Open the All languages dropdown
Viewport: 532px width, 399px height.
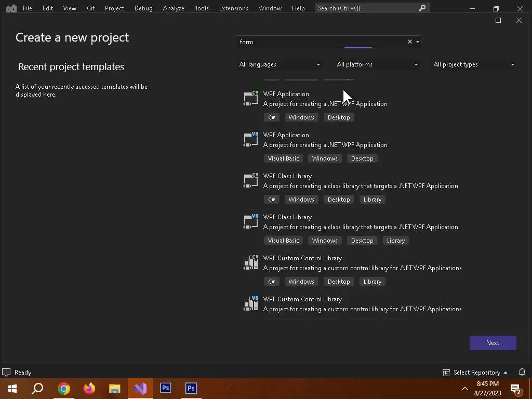280,64
